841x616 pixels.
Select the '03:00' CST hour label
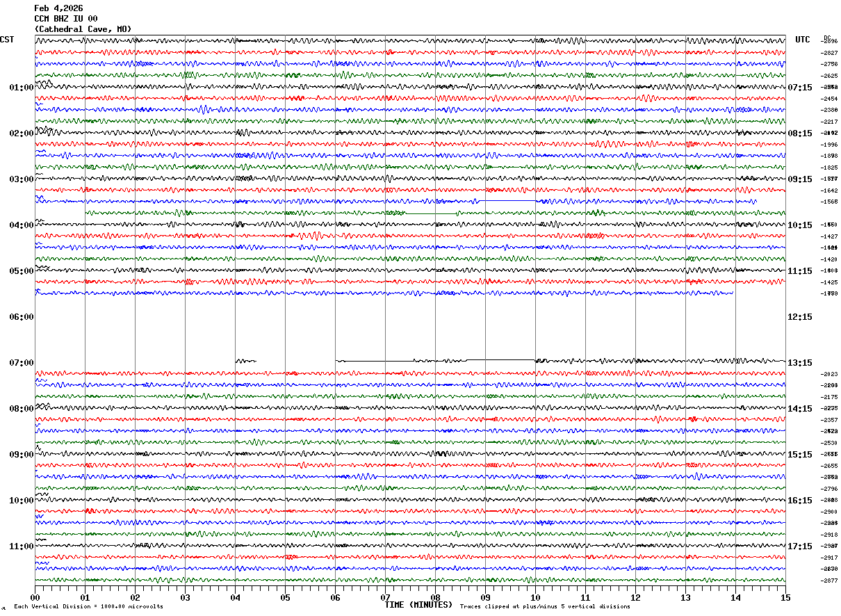pos(22,179)
